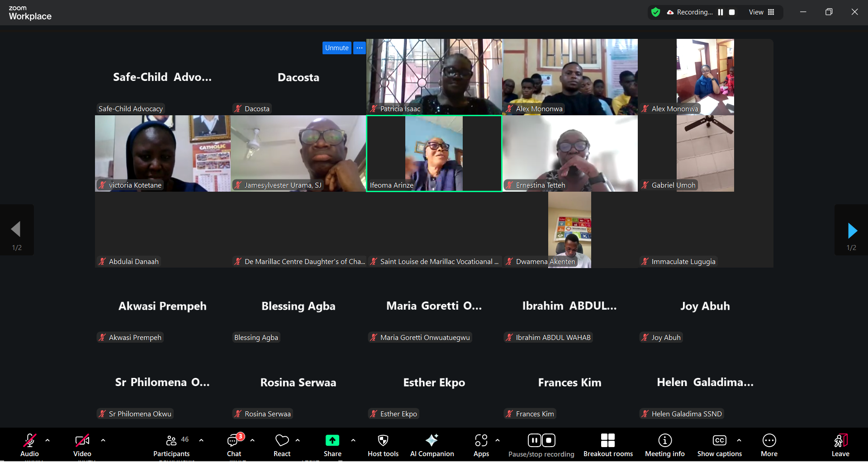The height and width of the screenshot is (462, 868).
Task: Toggle Show captions
Action: coord(719,445)
